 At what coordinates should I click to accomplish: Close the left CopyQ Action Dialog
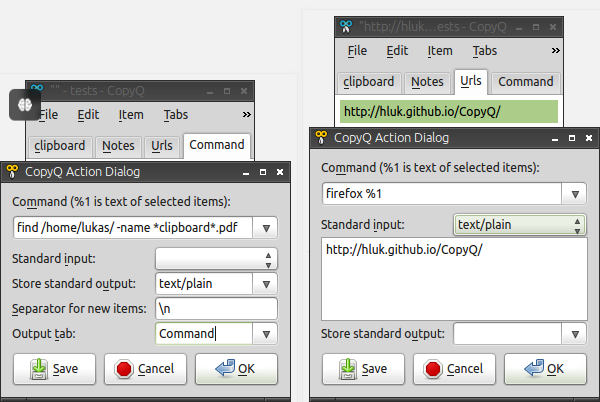[x=280, y=172]
